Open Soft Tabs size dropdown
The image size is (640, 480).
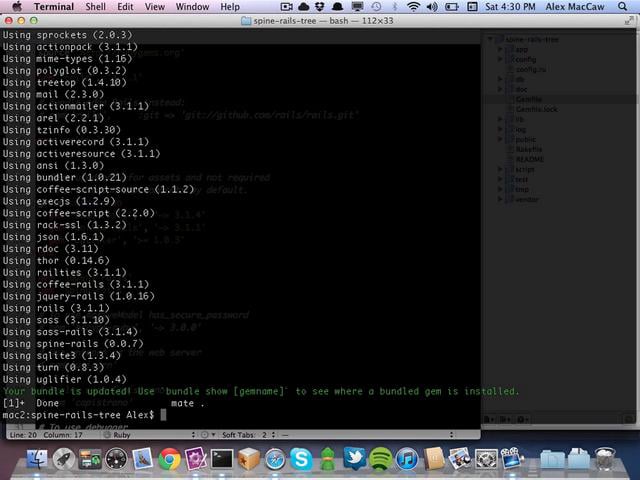pyautogui.click(x=249, y=435)
